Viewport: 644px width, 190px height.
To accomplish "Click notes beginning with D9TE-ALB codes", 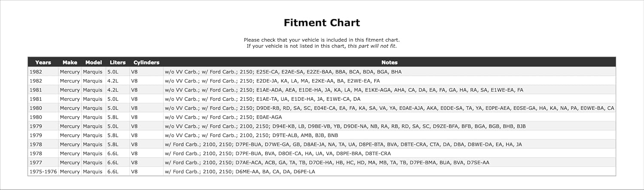I will [247, 135].
